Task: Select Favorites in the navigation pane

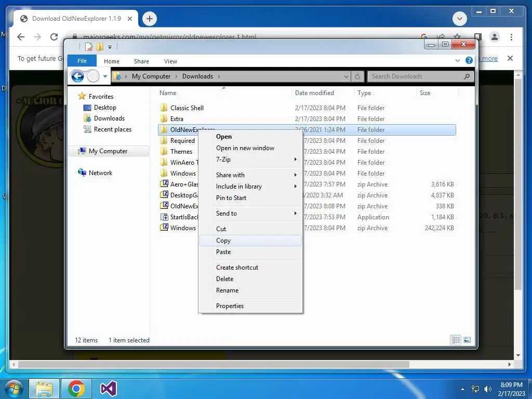Action: pos(101,97)
